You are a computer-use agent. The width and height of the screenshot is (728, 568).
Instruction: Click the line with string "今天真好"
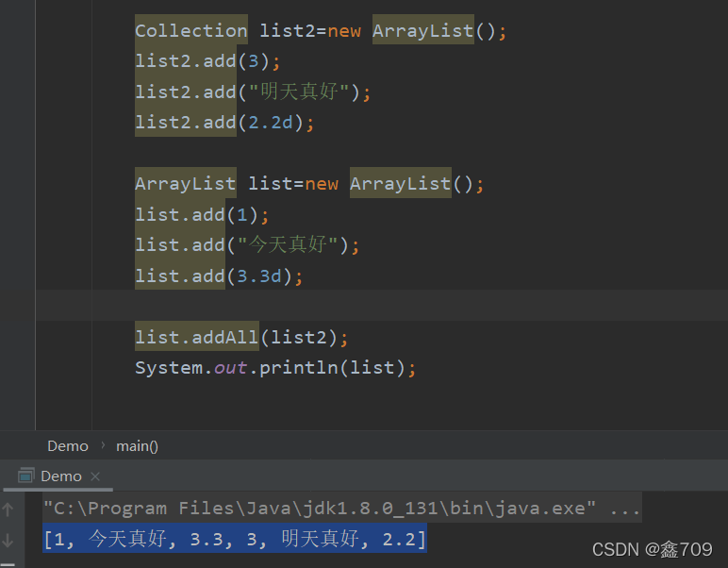(x=247, y=244)
